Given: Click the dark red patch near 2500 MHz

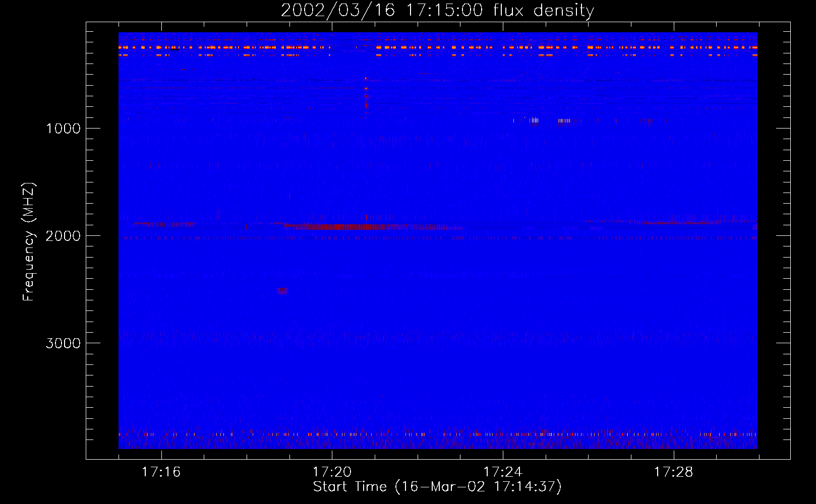Looking at the screenshot, I should point(282,291).
